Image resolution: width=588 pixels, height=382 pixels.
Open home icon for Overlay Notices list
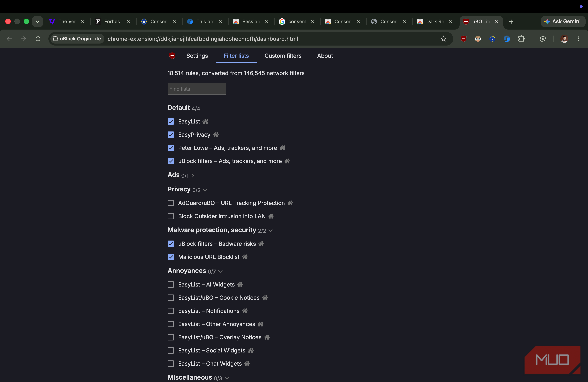pyautogui.click(x=267, y=337)
